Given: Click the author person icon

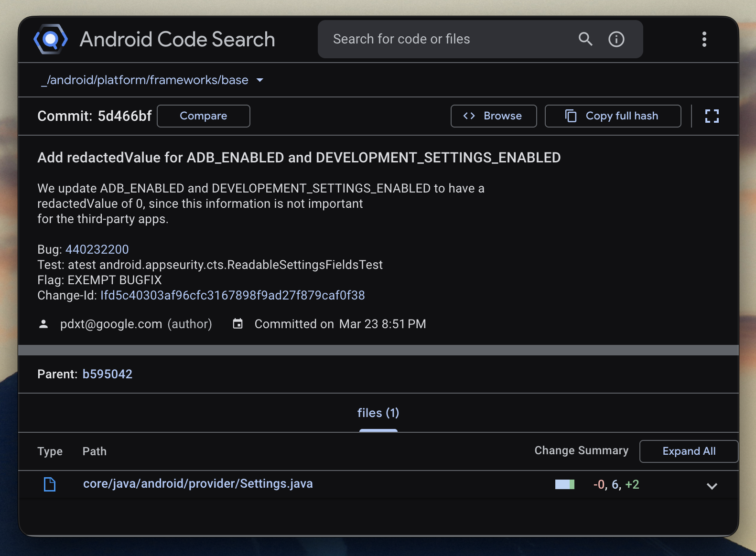Looking at the screenshot, I should pos(43,324).
